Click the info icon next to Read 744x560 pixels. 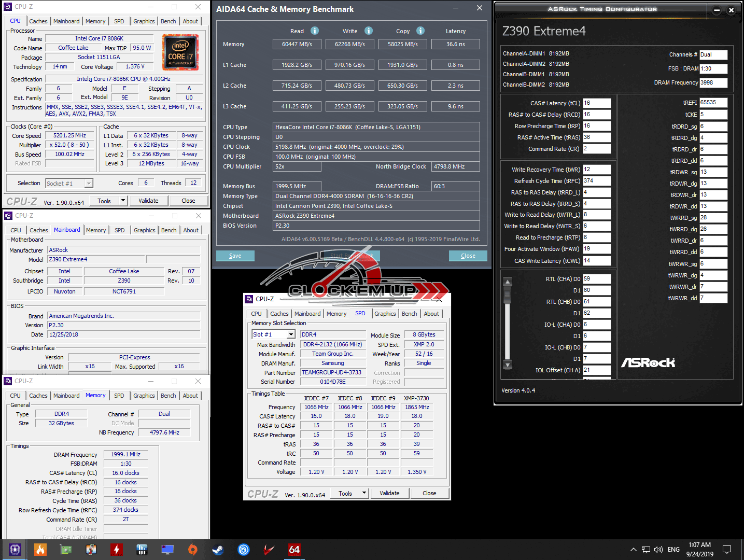[x=315, y=31]
